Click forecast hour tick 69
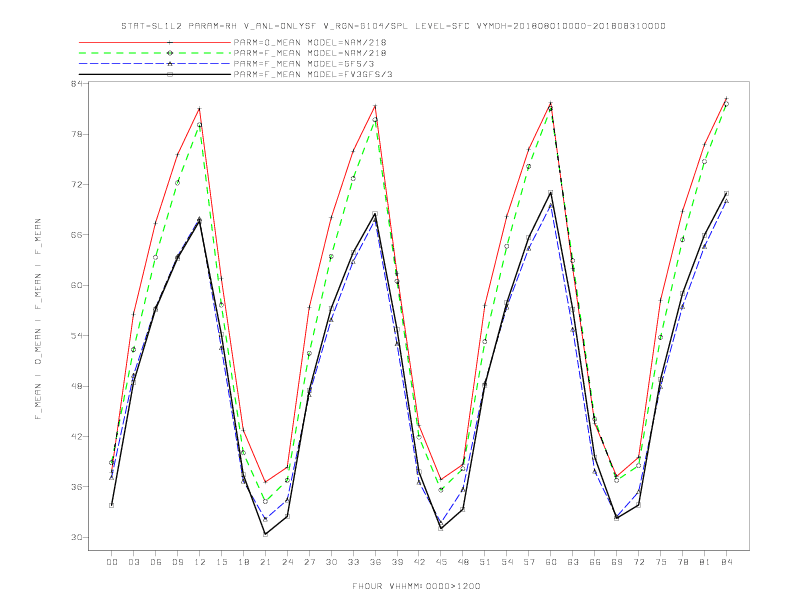 point(617,562)
